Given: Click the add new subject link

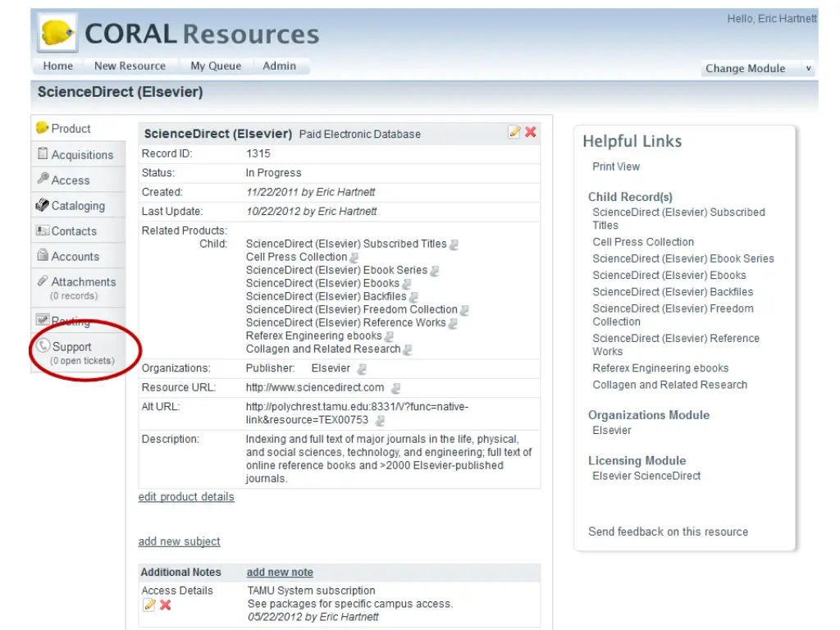Looking at the screenshot, I should coord(179,541).
